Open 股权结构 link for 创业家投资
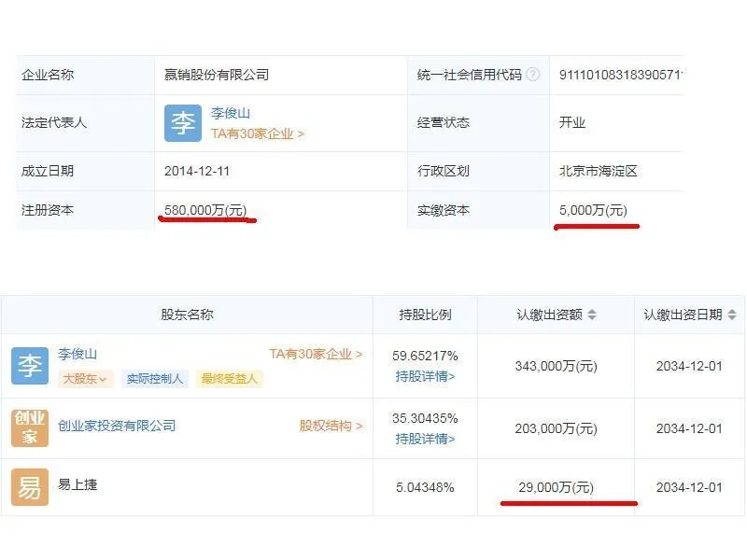The height and width of the screenshot is (560, 747). [331, 426]
